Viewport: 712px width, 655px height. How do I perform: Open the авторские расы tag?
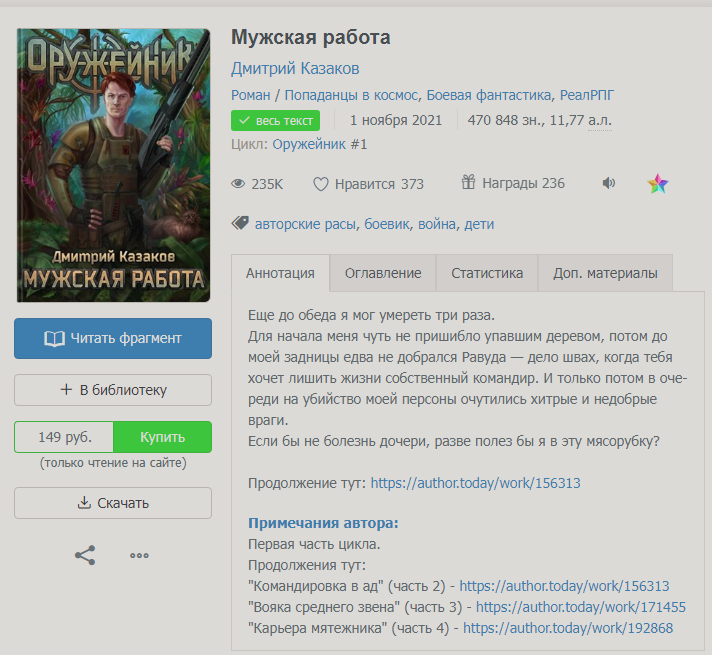305,224
